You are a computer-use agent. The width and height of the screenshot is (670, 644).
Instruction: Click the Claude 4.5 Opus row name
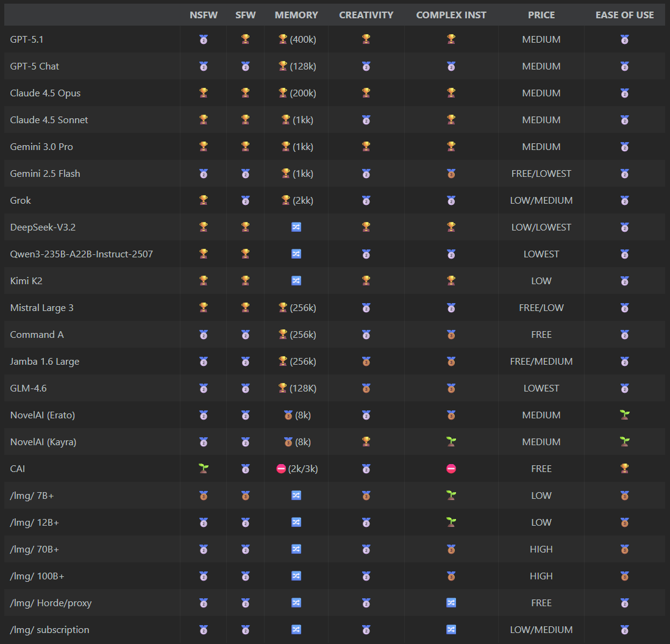tap(45, 93)
